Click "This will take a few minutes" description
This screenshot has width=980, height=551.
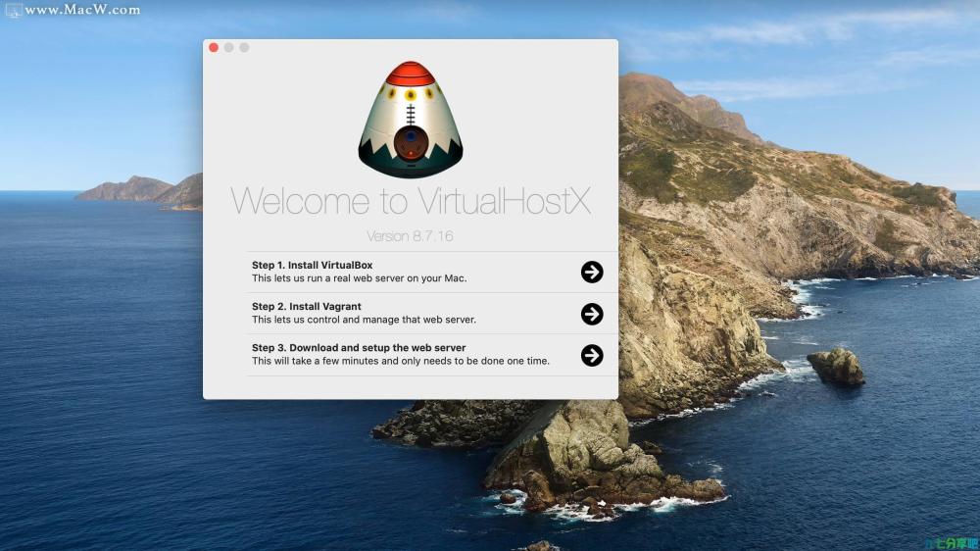tap(401, 361)
